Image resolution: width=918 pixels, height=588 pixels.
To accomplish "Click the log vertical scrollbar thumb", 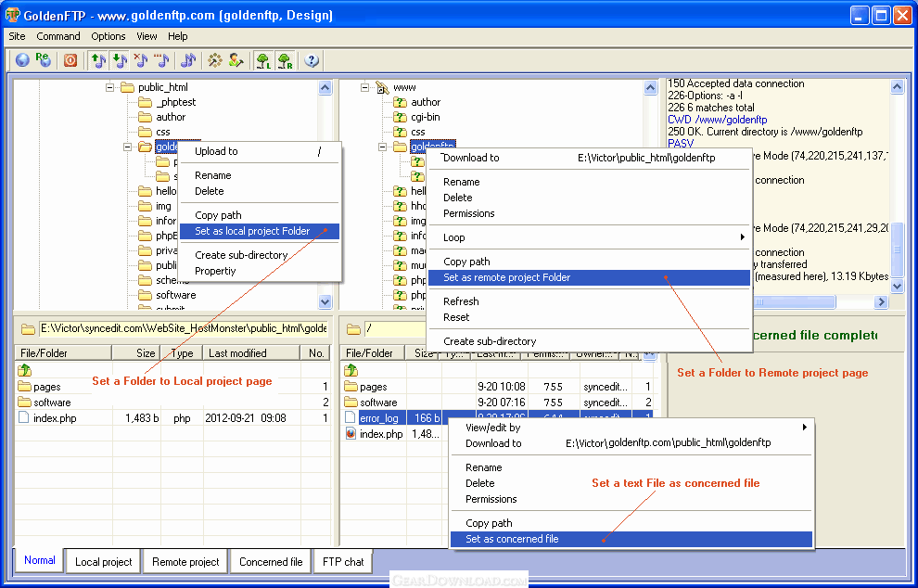I will [x=897, y=250].
